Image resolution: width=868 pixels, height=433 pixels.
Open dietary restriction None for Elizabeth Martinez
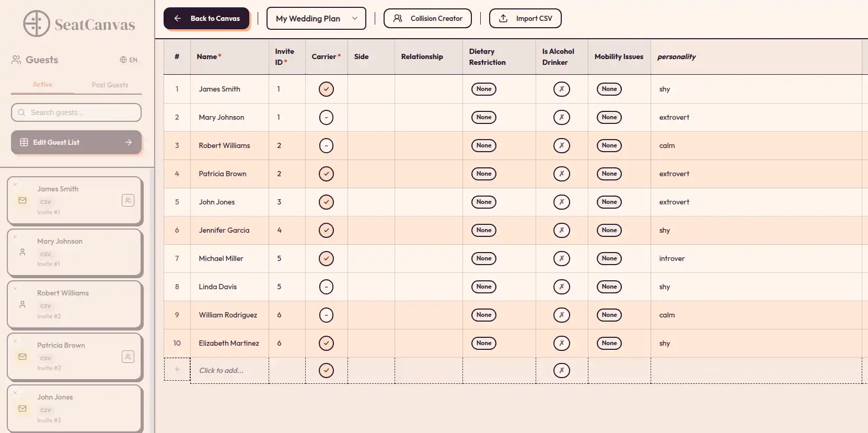coord(484,343)
